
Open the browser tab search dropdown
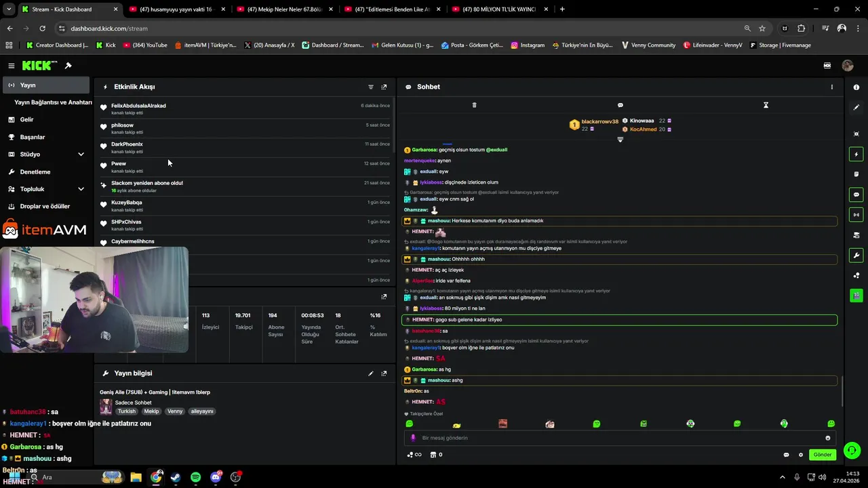point(9,9)
